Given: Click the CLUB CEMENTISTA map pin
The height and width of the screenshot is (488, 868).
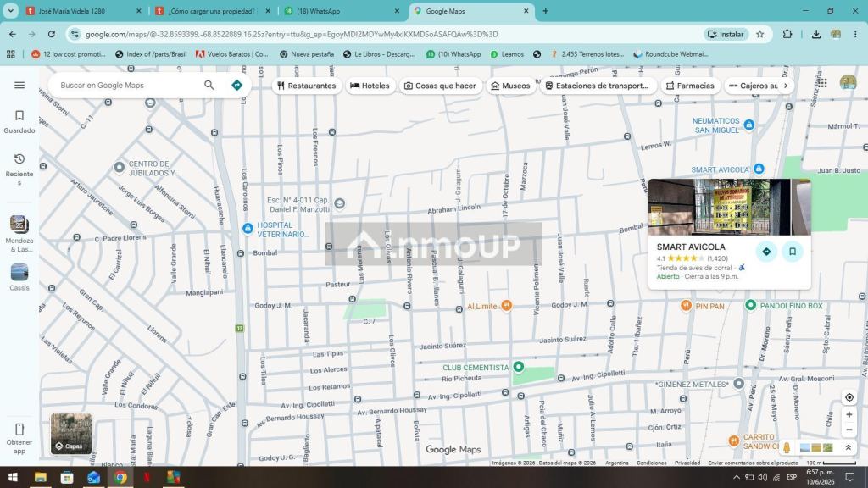Looking at the screenshot, I should pyautogui.click(x=518, y=366).
